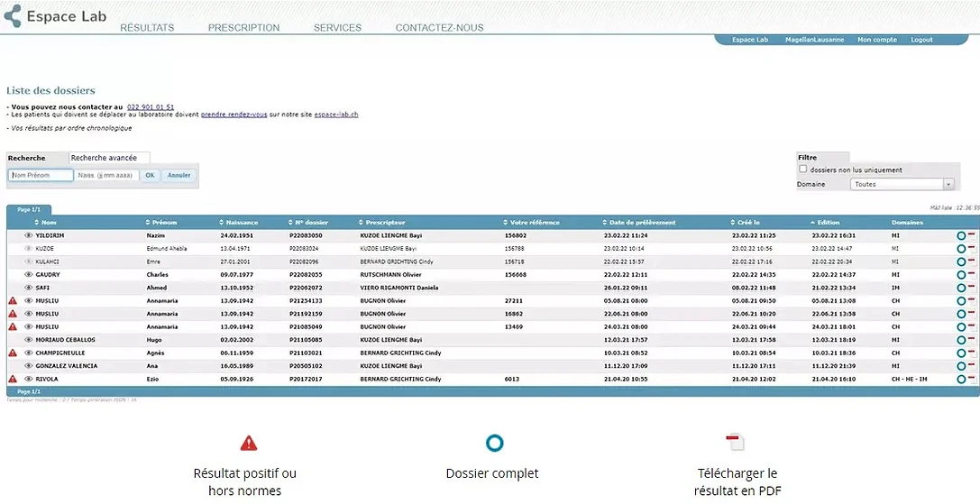This screenshot has height=504, width=980.
Task: Toggle the eye icon for SAFI
Action: click(x=28, y=288)
